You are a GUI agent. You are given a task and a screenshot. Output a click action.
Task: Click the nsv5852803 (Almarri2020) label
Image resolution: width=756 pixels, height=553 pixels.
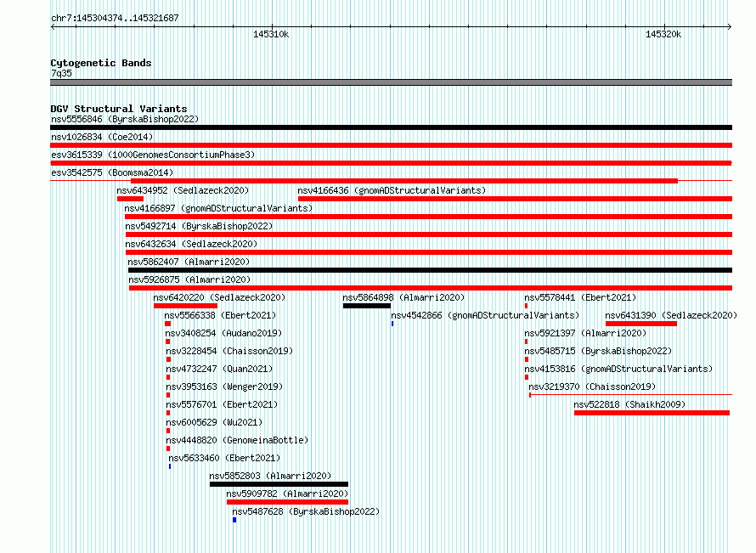point(270,476)
